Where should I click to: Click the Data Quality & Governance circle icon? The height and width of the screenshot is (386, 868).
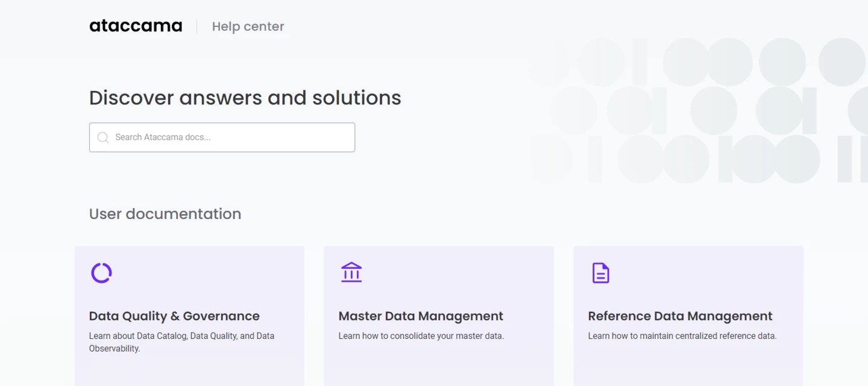[101, 273]
